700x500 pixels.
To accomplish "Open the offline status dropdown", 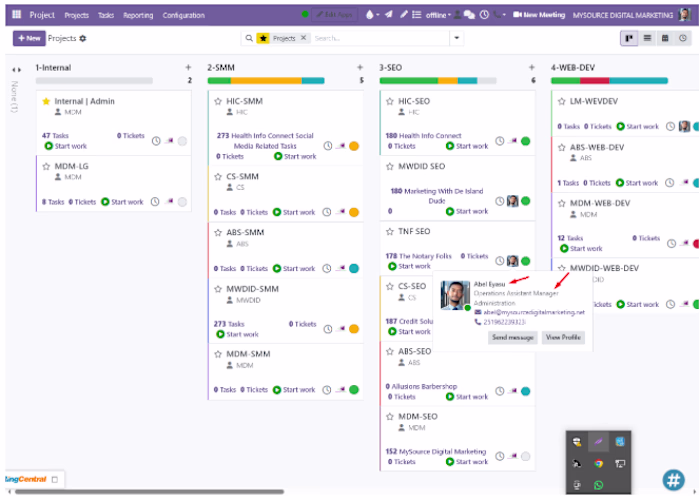I will tap(438, 15).
